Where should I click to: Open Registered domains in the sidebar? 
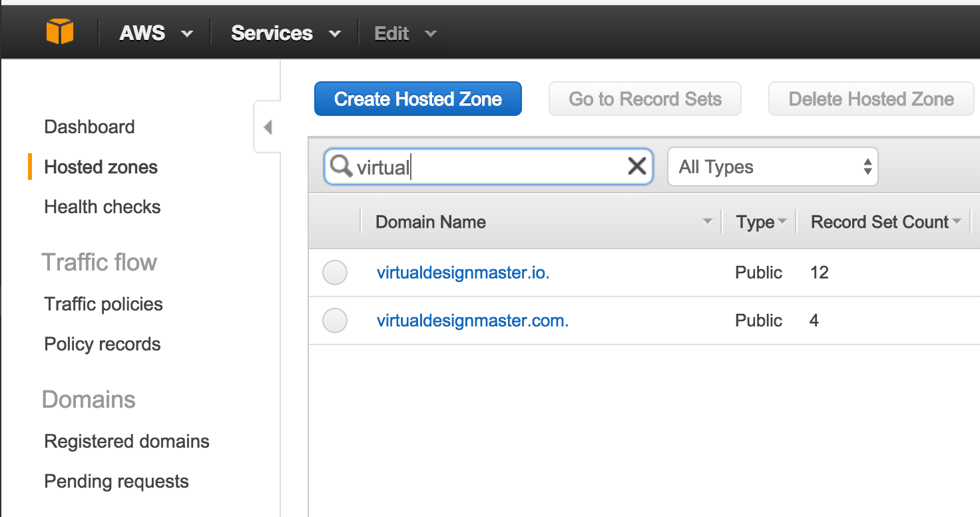tap(126, 441)
